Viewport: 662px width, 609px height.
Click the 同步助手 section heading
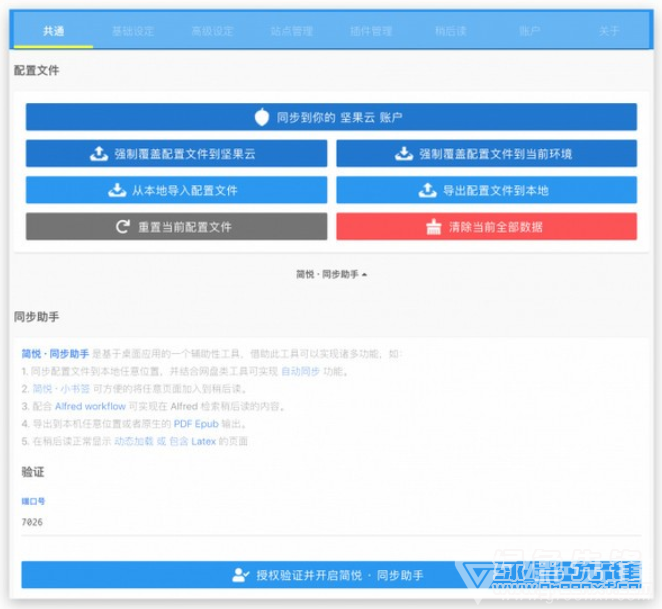coord(37,317)
